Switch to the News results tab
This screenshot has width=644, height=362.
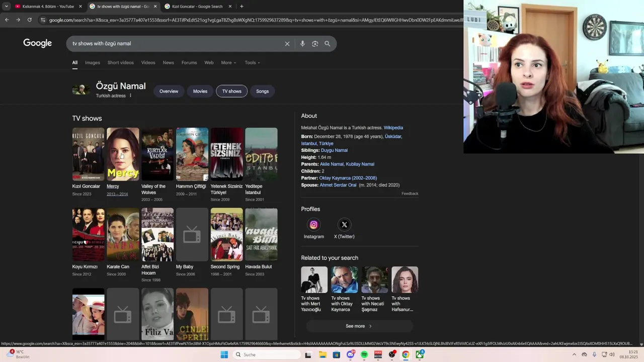[168, 63]
